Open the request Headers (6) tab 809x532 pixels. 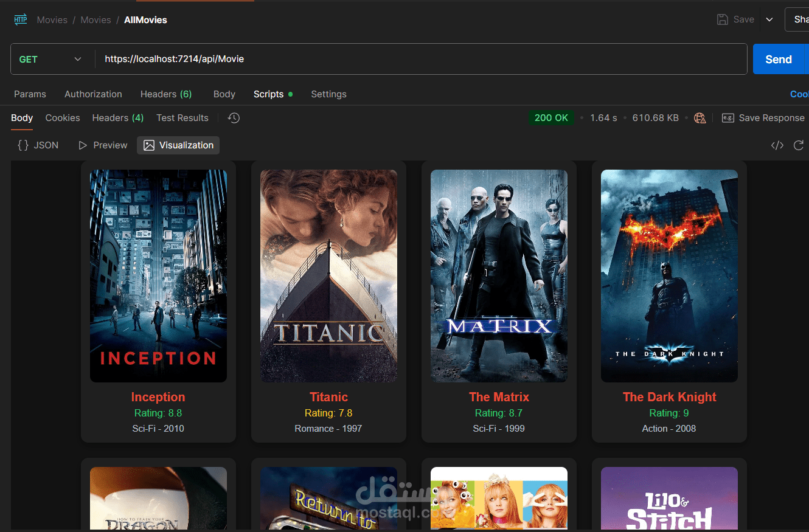point(166,94)
